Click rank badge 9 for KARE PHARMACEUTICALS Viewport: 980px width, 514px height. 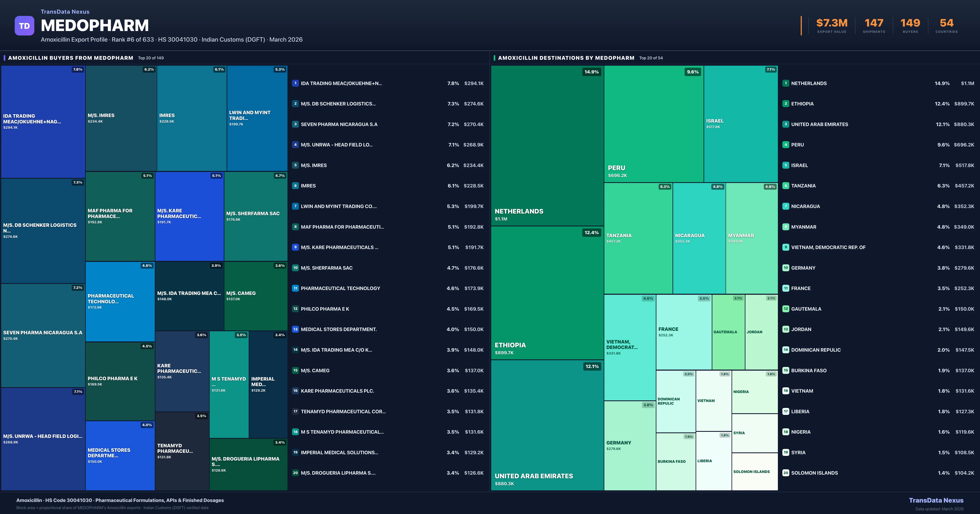[295, 247]
